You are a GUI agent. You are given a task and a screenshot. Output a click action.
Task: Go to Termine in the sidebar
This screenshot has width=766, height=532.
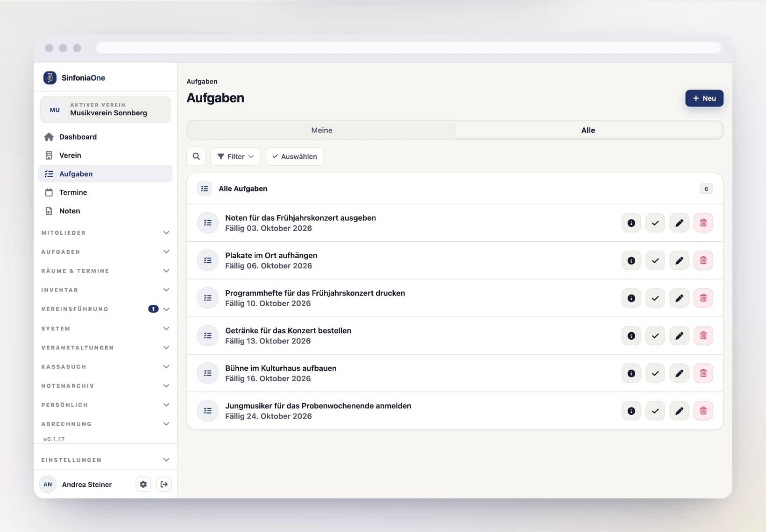click(106, 192)
